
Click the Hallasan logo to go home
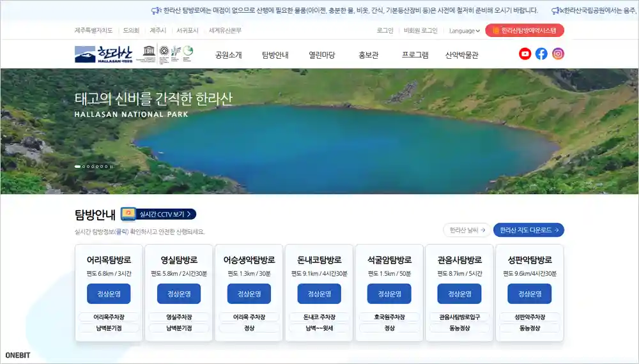104,54
